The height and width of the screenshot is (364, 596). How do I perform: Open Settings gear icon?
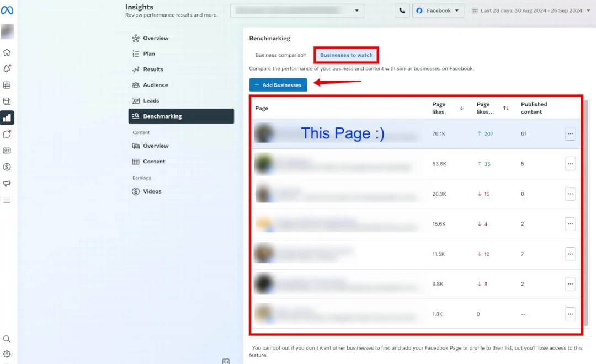tap(7, 354)
